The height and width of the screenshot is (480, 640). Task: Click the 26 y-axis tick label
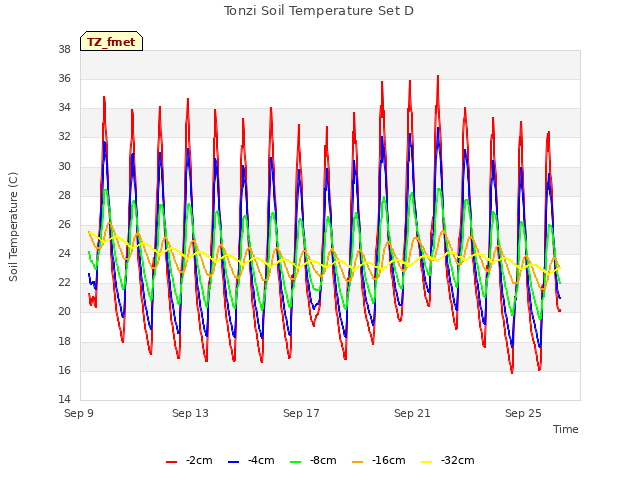point(64,224)
